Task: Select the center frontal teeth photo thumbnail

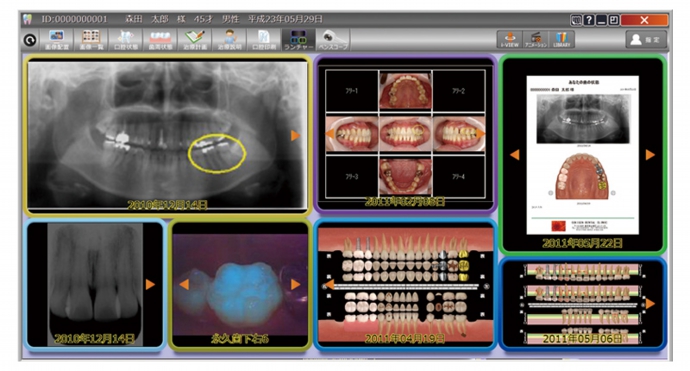Action: click(x=405, y=134)
